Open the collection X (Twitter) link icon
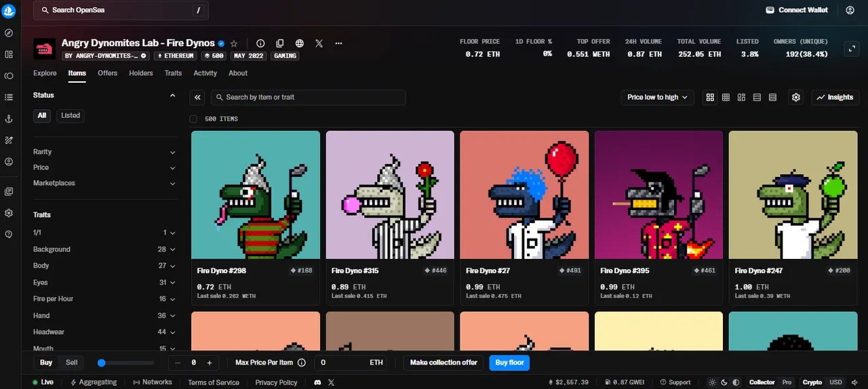This screenshot has height=389, width=868. [319, 43]
